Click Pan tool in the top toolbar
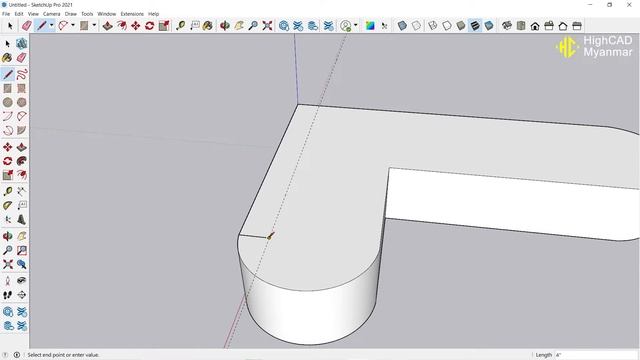Screen dimensions: 640x360 tap(239, 26)
